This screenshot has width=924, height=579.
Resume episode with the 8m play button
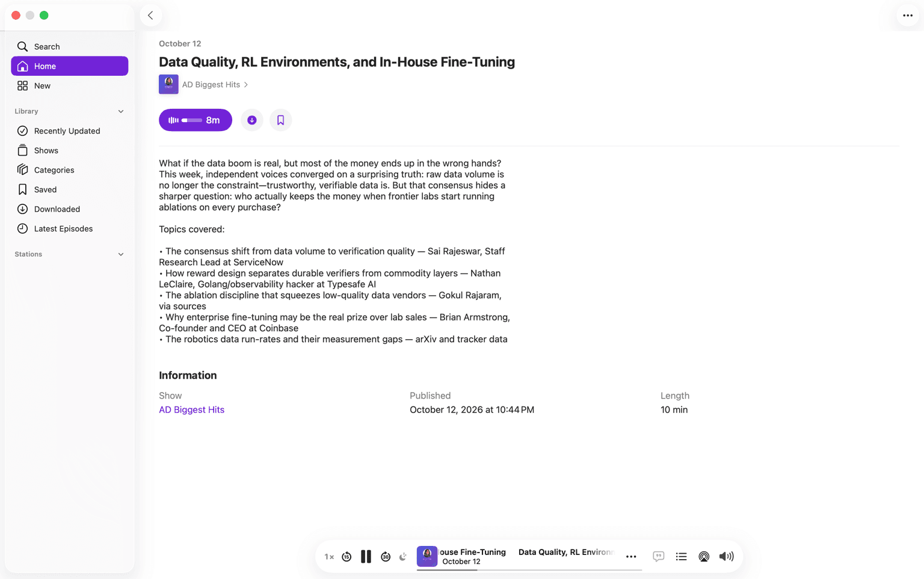196,120
